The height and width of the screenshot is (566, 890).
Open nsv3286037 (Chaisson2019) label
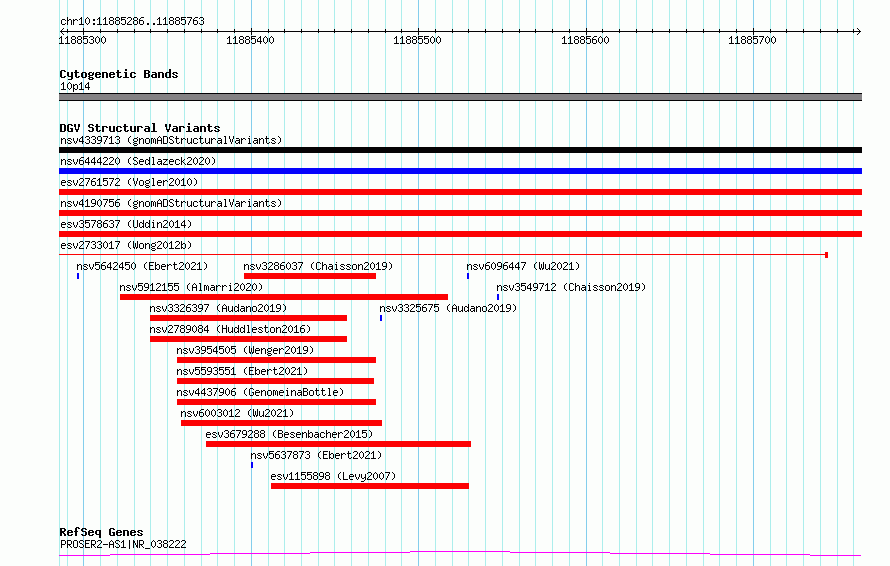[x=318, y=266]
